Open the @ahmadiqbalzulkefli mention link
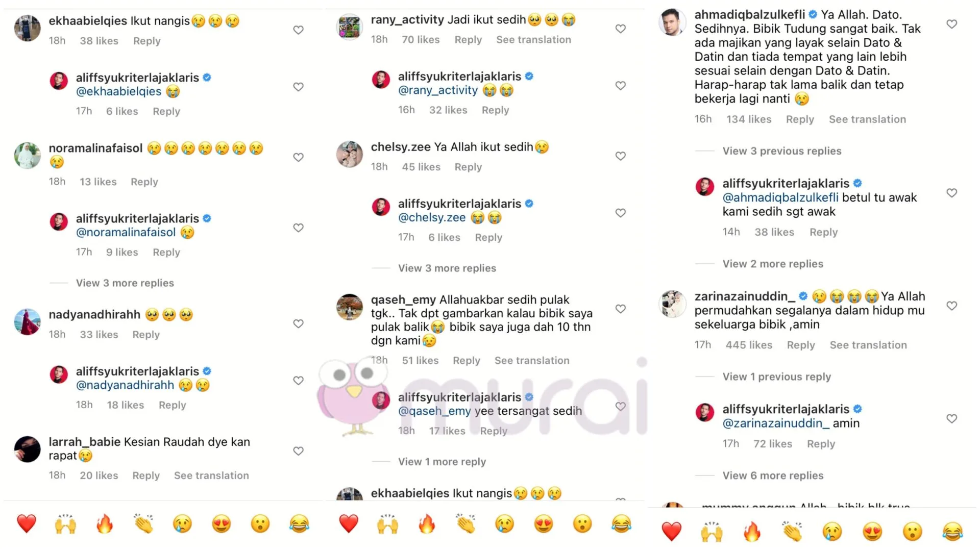Image resolution: width=980 pixels, height=551 pixels. (x=780, y=197)
